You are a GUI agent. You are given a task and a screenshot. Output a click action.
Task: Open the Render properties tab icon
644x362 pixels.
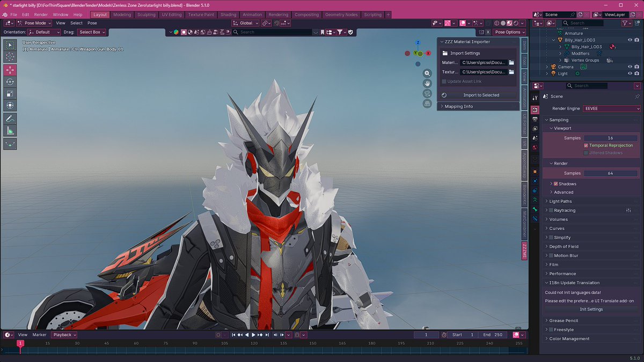[x=535, y=109]
